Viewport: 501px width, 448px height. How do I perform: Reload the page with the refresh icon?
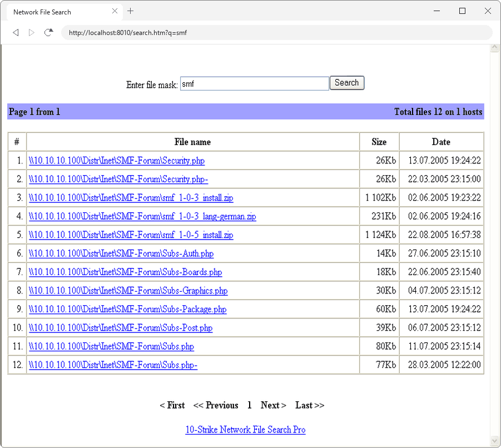[x=48, y=32]
